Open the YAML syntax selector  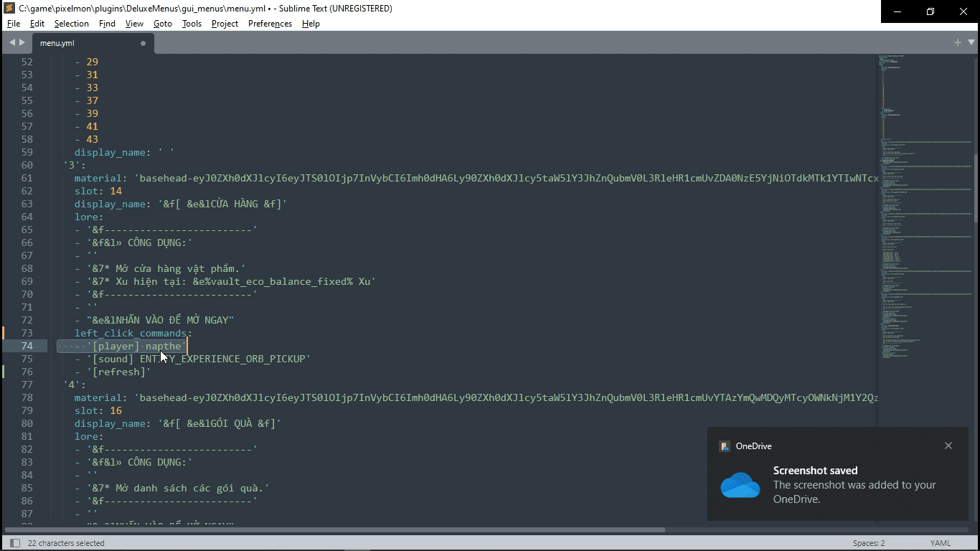coord(941,543)
